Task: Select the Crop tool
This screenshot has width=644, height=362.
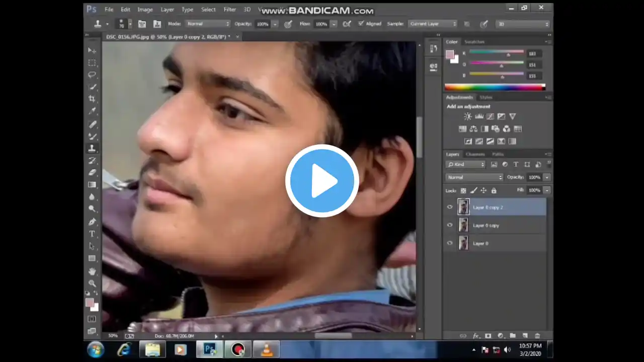Action: (92, 99)
